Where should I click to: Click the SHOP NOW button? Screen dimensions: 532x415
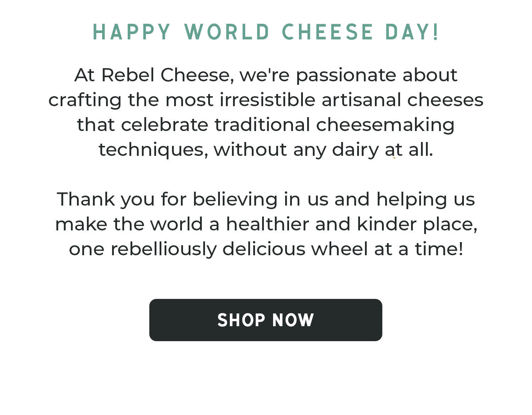(x=266, y=320)
